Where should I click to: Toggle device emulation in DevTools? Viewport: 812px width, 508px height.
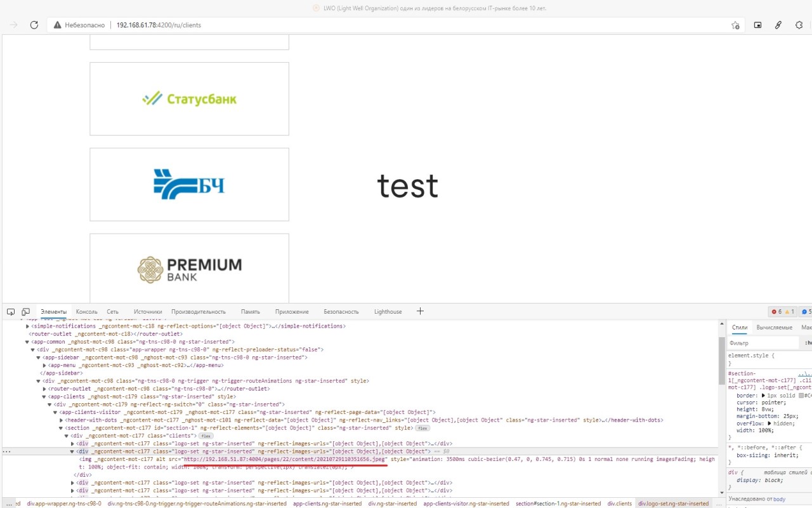point(26,312)
